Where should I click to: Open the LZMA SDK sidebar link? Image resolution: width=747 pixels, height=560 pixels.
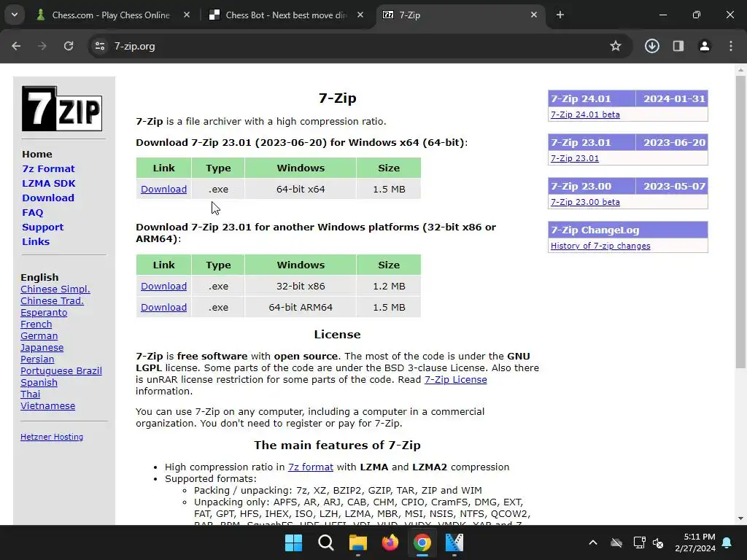click(49, 183)
